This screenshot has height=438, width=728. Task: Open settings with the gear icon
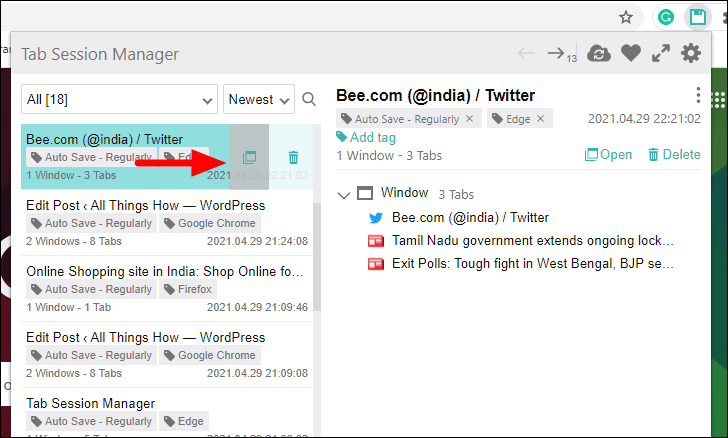(691, 53)
